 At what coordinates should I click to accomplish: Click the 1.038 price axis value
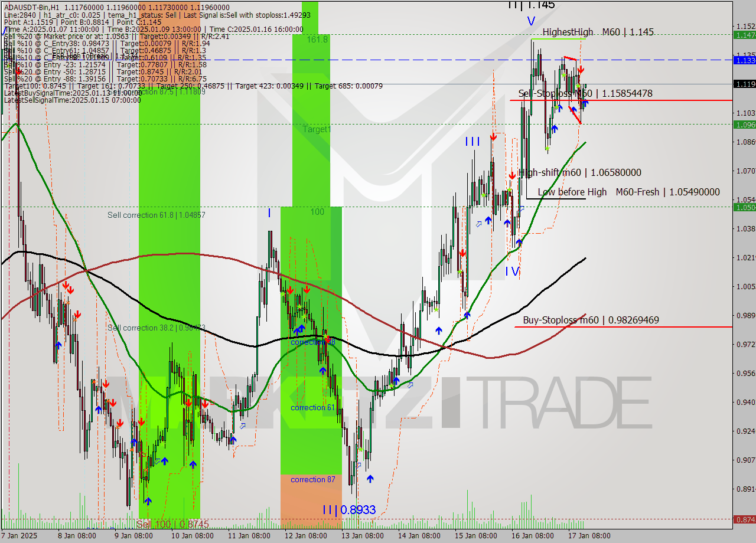coord(745,228)
